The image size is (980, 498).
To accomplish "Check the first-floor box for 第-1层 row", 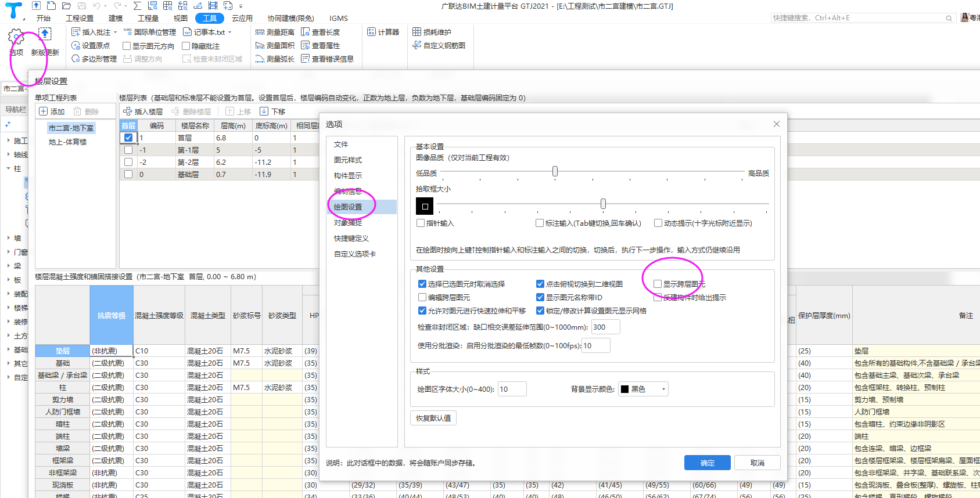I will tap(128, 150).
